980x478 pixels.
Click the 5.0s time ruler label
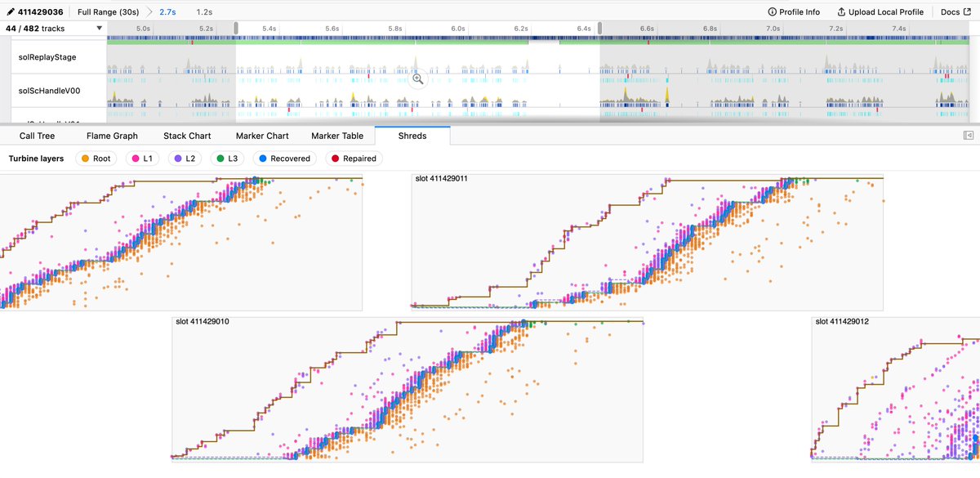pos(143,29)
